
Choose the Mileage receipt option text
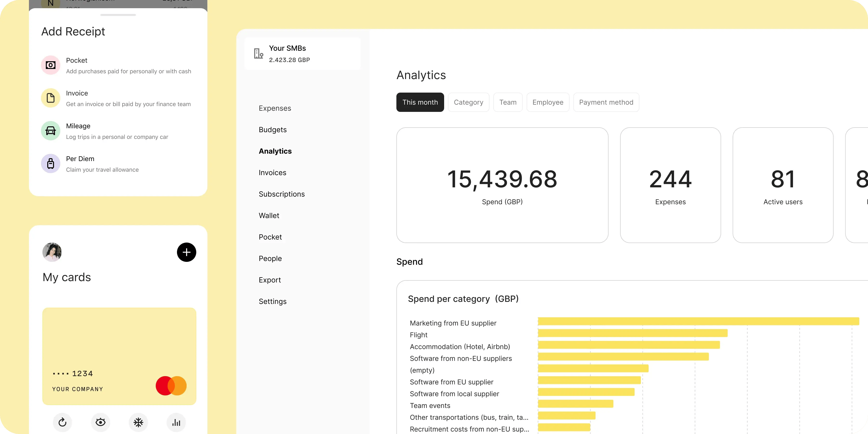click(78, 126)
